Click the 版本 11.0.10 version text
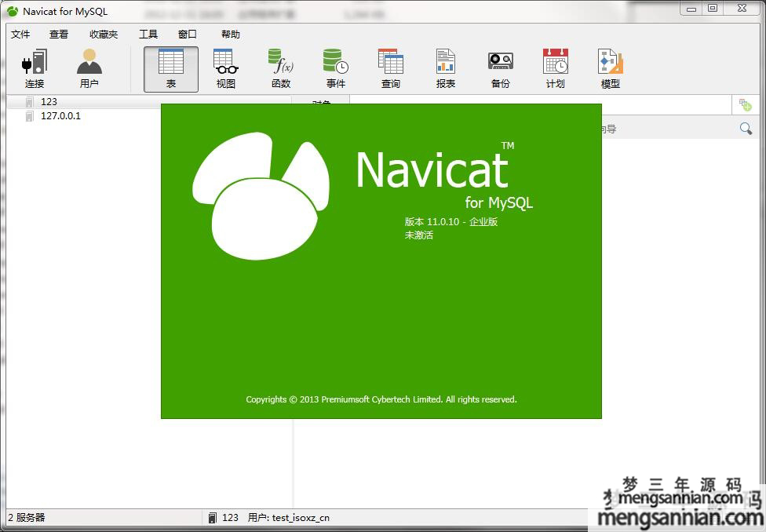This screenshot has width=766, height=532. 432,222
